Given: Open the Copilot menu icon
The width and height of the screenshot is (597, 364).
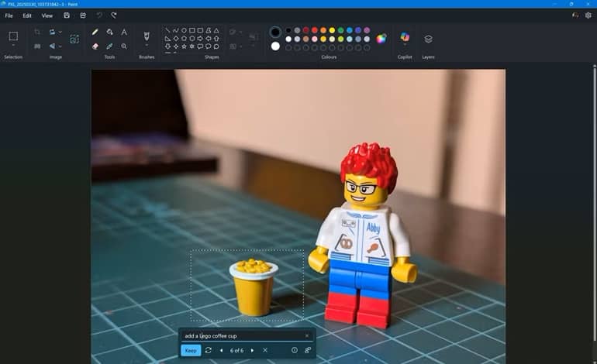Looking at the screenshot, I should [x=405, y=37].
